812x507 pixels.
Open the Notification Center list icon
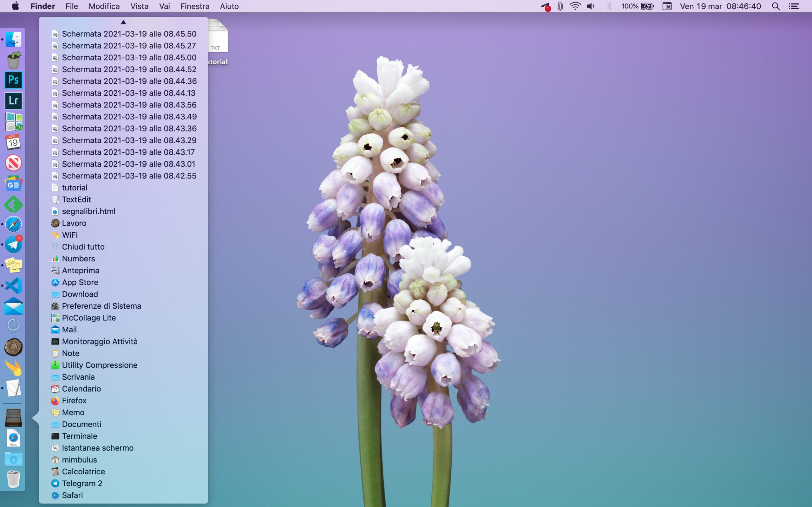coord(794,6)
